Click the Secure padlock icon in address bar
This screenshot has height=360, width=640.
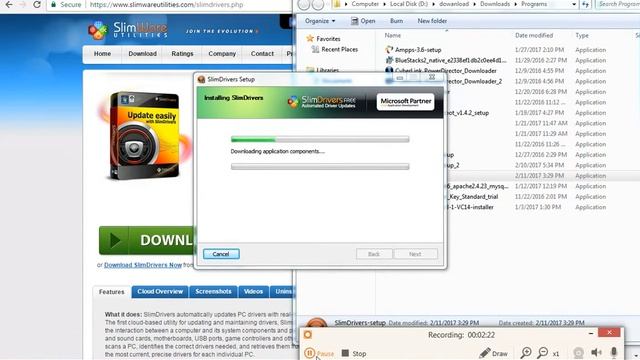[x=53, y=4]
